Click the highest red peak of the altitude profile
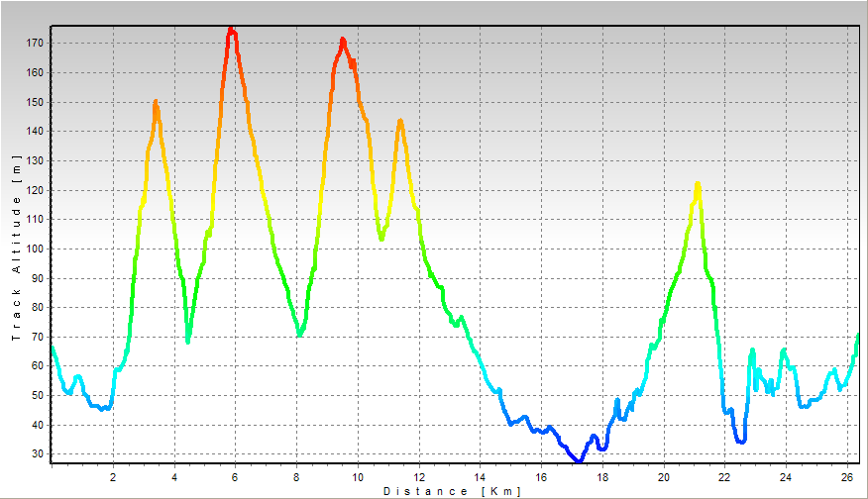 coord(232,30)
